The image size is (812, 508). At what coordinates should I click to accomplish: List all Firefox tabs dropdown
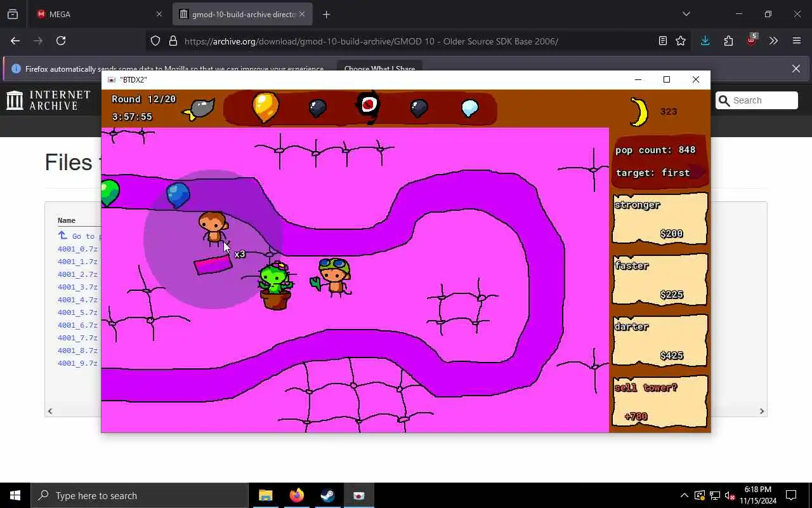[686, 14]
